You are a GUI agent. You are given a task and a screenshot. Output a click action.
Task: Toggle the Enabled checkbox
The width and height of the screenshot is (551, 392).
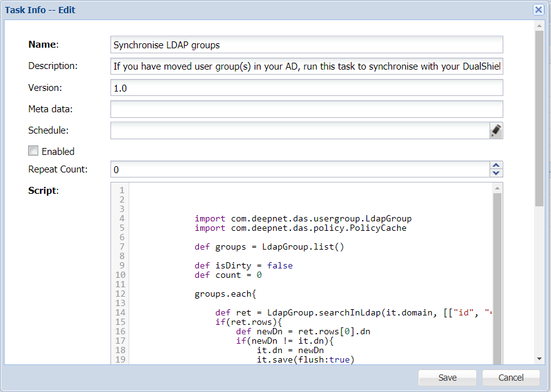pyautogui.click(x=33, y=151)
